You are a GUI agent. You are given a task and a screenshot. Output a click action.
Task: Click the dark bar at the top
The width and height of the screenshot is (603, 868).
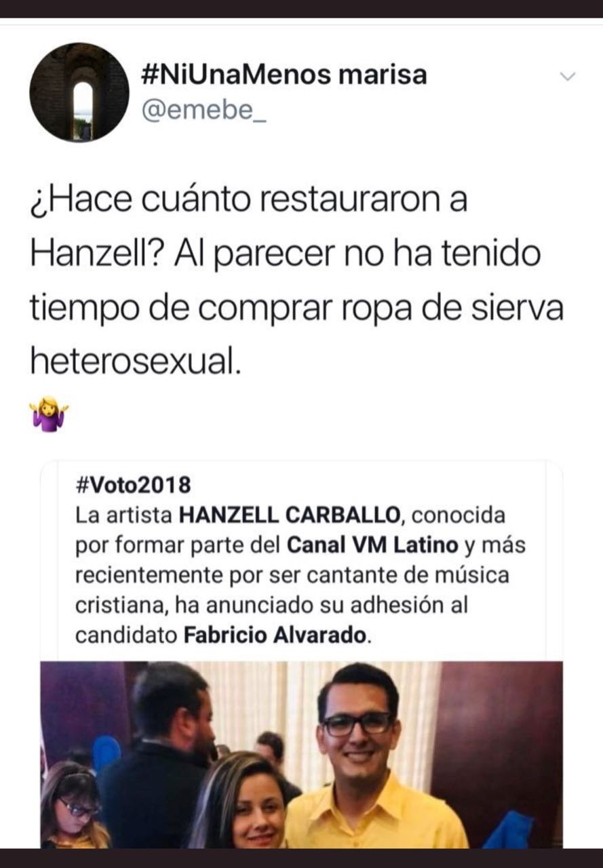tap(301, 9)
